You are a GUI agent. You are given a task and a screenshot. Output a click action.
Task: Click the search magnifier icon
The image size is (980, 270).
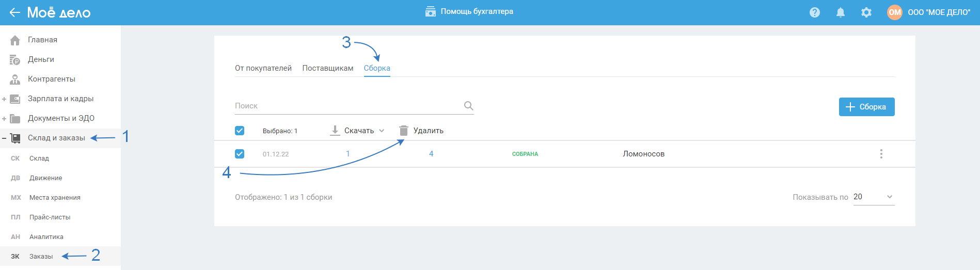coord(468,106)
